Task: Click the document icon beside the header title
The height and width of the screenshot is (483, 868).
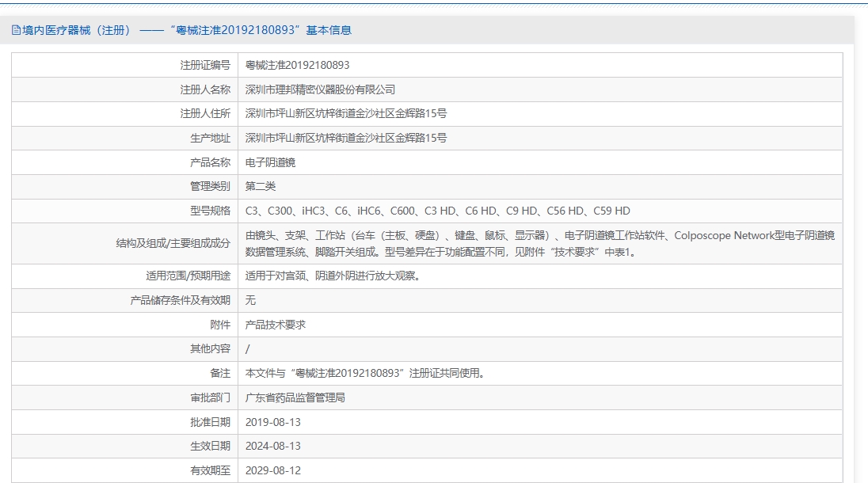Action: [x=16, y=30]
